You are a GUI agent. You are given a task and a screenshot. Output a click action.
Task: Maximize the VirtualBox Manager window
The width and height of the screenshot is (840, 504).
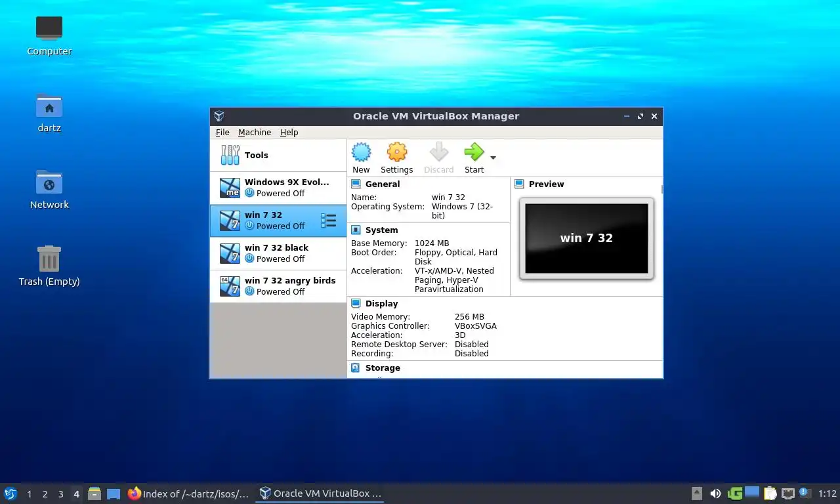point(640,116)
